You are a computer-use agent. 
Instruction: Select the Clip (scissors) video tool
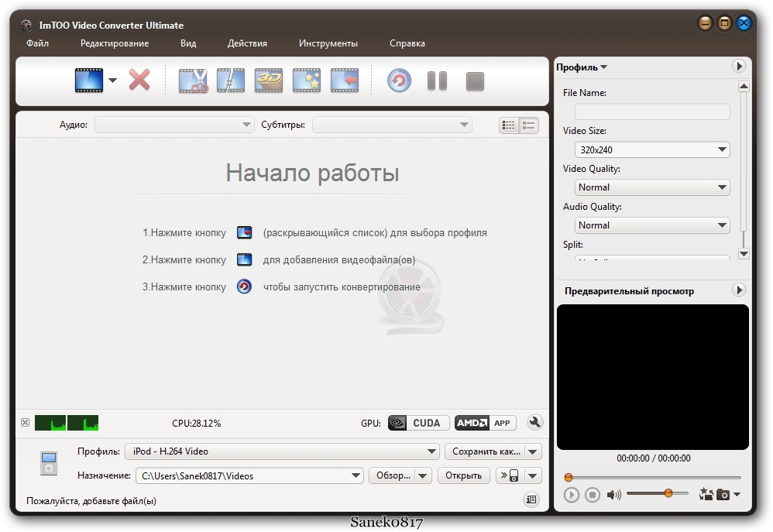193,81
